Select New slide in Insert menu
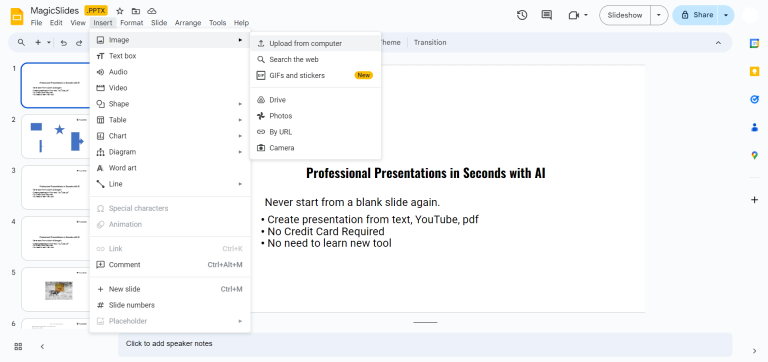Screen dimensions: 768x362 [169, 290]
